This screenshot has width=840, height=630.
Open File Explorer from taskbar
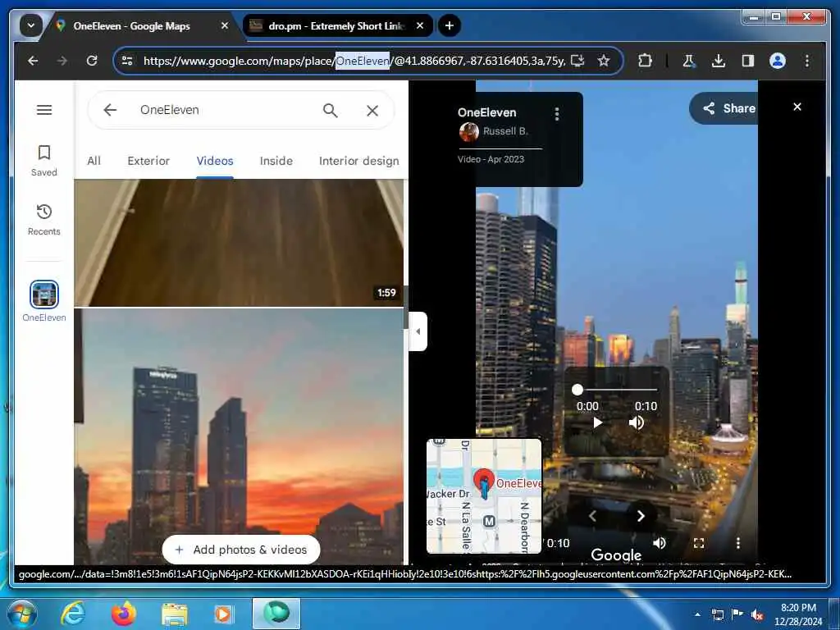(x=175, y=614)
